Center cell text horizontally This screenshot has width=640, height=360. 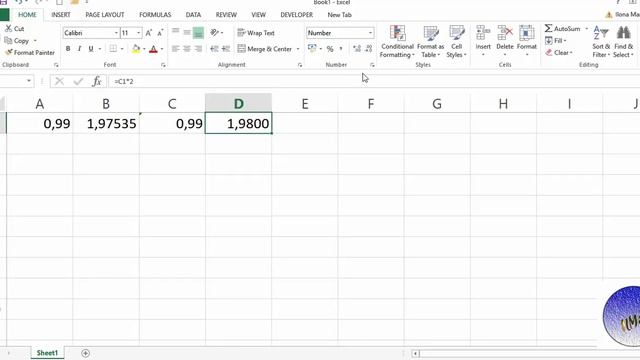[187, 49]
